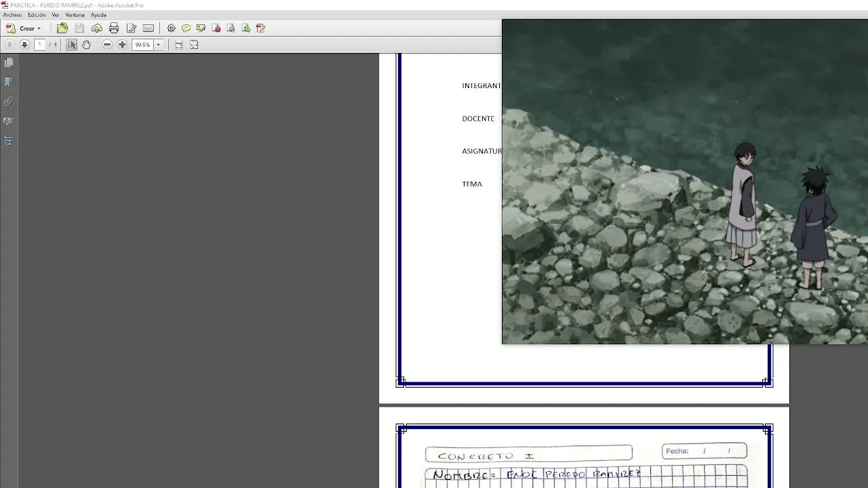Go to next page arrow
The image size is (868, 488).
pos(24,45)
